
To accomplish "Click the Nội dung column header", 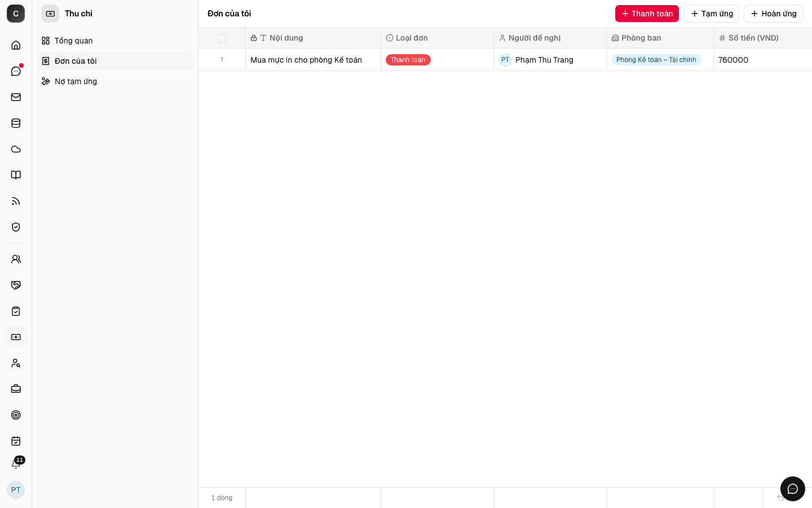I will point(314,38).
